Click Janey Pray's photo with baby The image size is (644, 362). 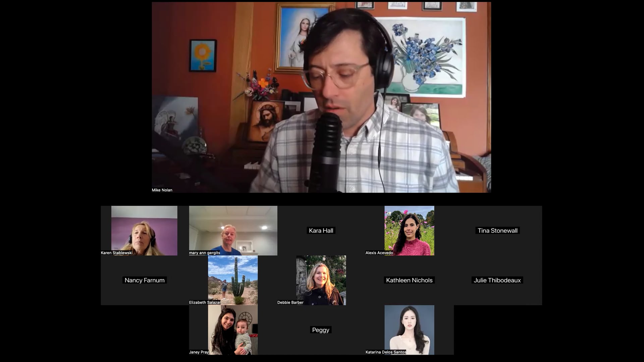click(233, 330)
